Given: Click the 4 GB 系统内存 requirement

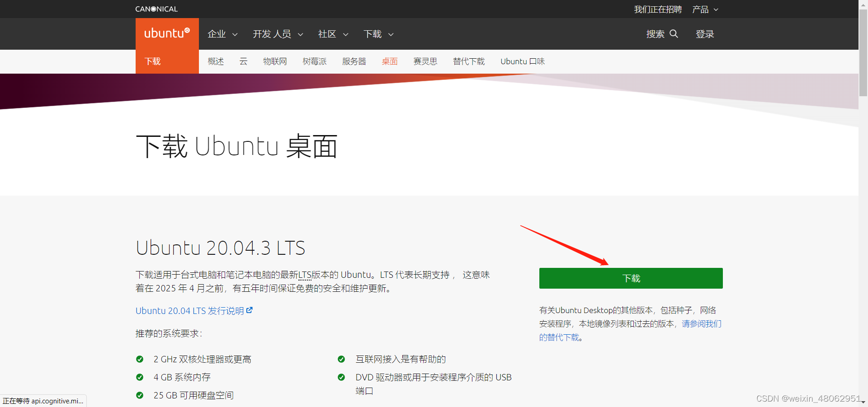Looking at the screenshot, I should pos(182,377).
